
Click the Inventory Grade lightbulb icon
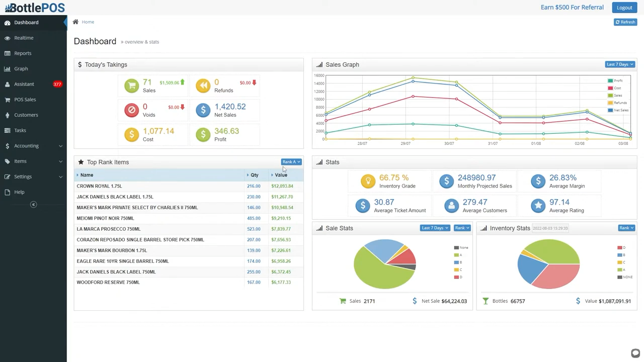pyautogui.click(x=368, y=181)
